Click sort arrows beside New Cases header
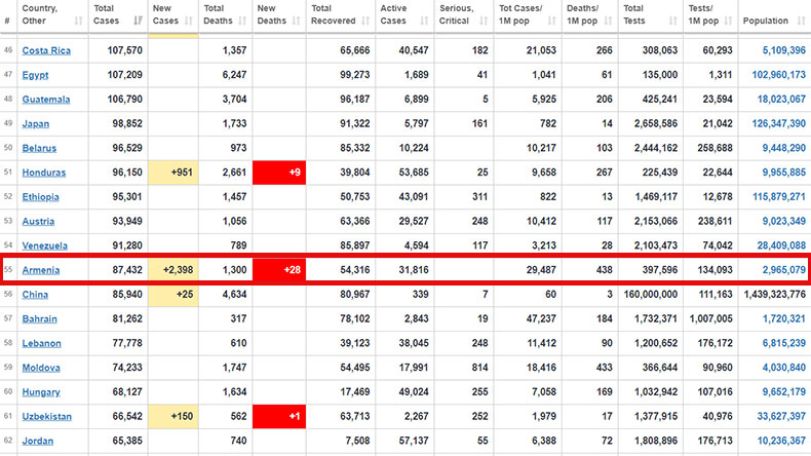The image size is (811, 456). tap(189, 21)
